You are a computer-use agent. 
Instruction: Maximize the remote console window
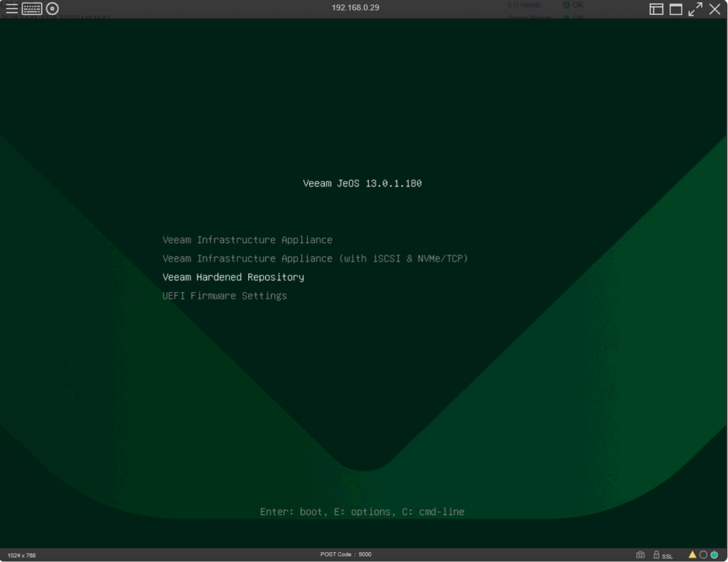pyautogui.click(x=675, y=9)
